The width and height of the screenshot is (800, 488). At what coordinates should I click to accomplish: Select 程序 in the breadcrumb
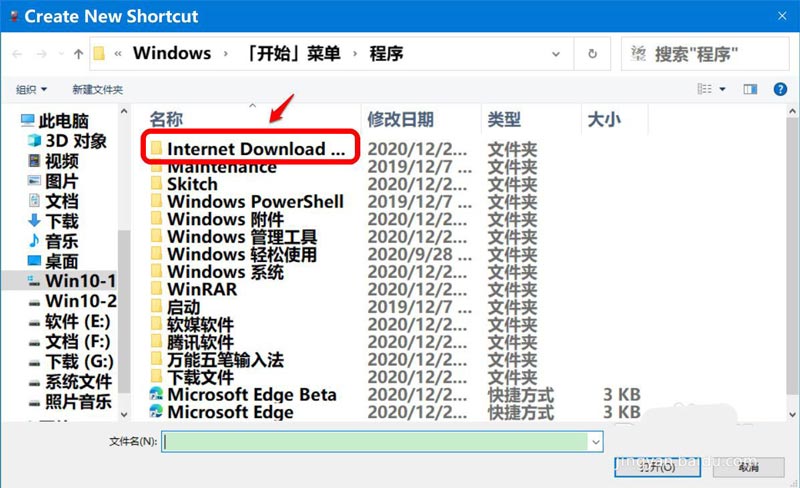point(386,53)
